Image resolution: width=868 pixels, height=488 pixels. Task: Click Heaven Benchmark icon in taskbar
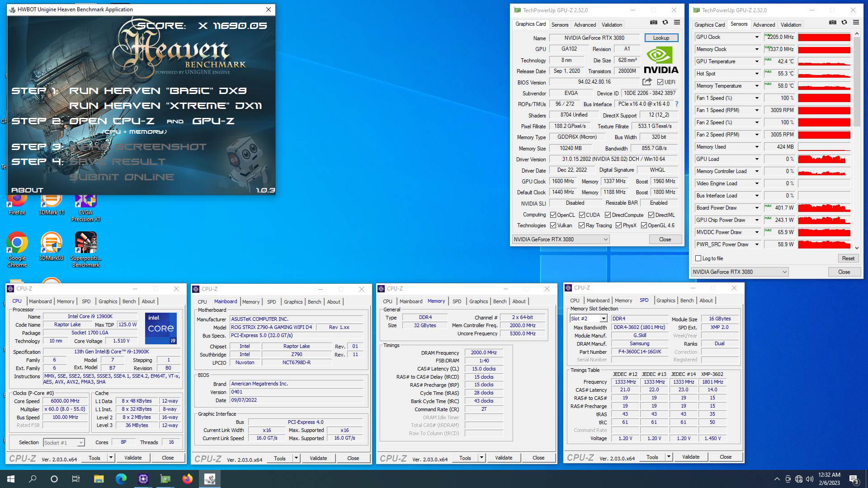click(x=210, y=479)
